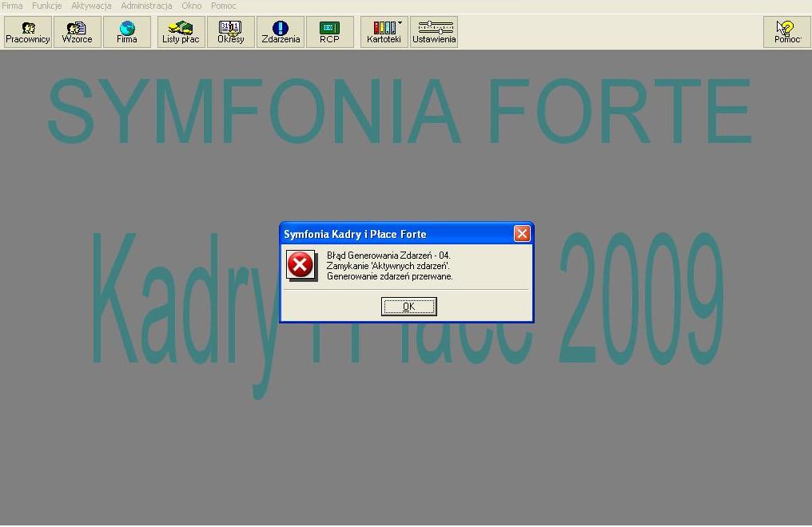This screenshot has height=527, width=812.
Task: Open the Funkcje menu
Action: (46, 6)
